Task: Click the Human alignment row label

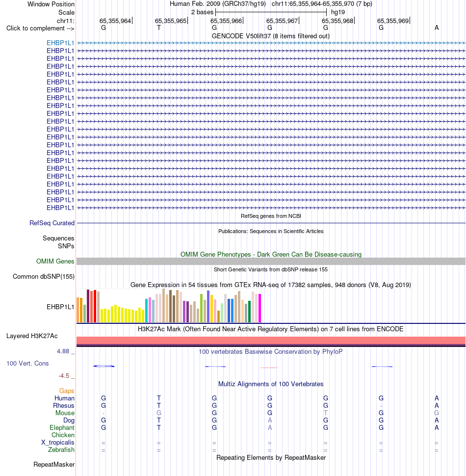Action: (64, 398)
